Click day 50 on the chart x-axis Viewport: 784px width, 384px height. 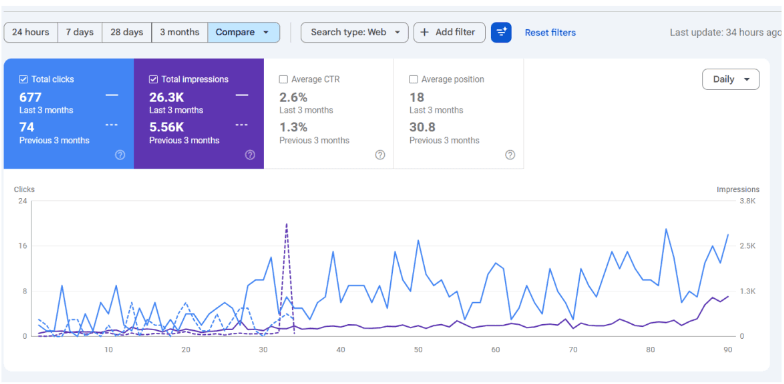pos(418,350)
